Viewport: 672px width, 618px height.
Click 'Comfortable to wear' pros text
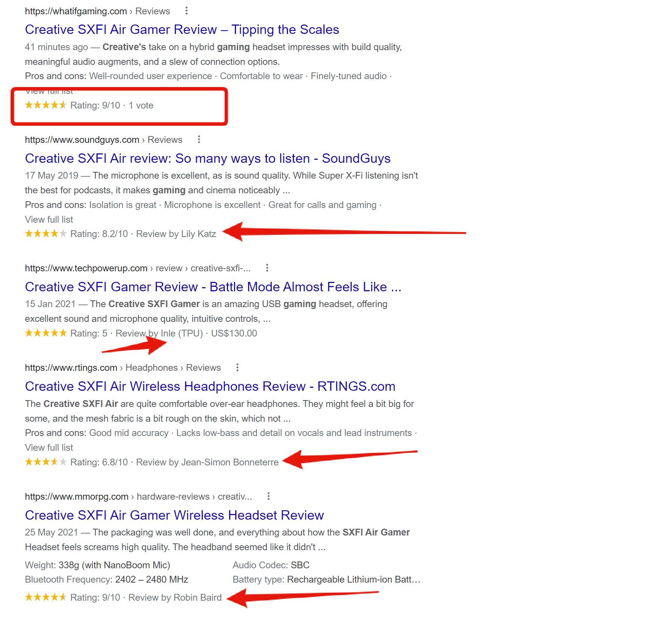pyautogui.click(x=261, y=76)
